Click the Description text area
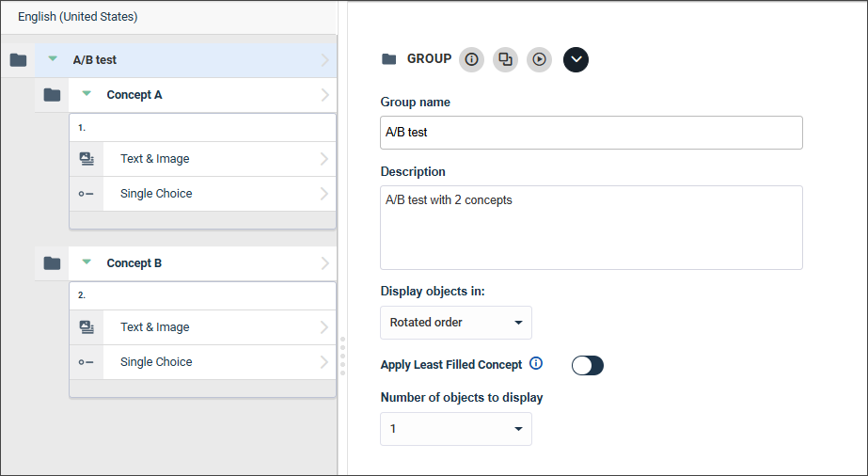 pyautogui.click(x=592, y=228)
